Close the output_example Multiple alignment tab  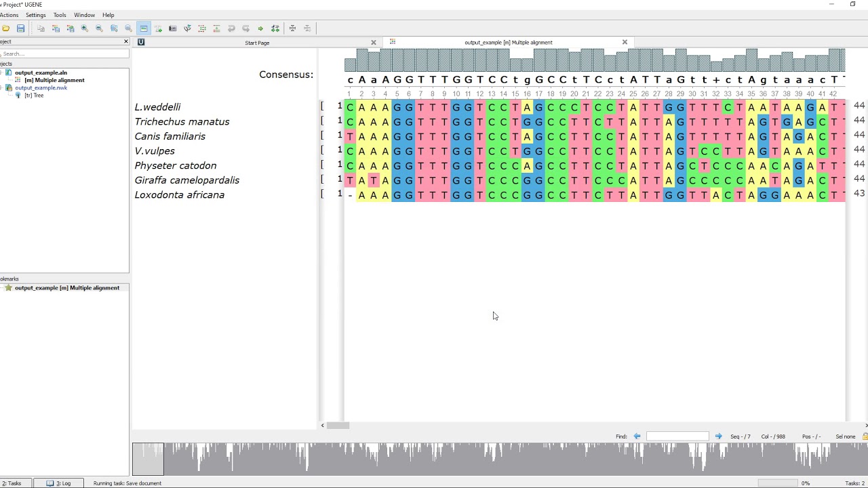pyautogui.click(x=625, y=42)
